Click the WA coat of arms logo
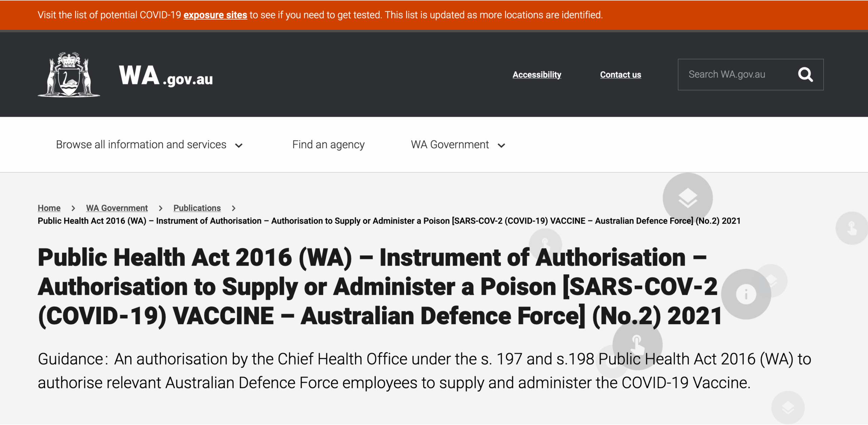868x425 pixels. [x=69, y=75]
